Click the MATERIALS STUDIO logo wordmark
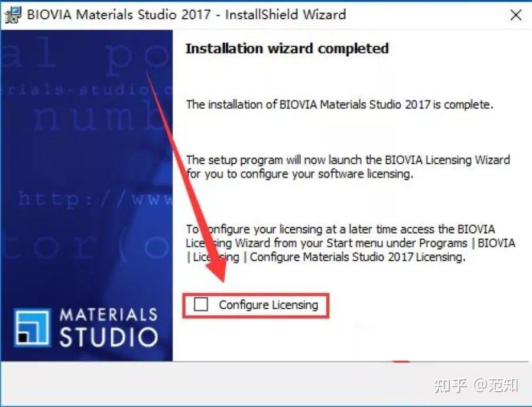 (x=109, y=327)
